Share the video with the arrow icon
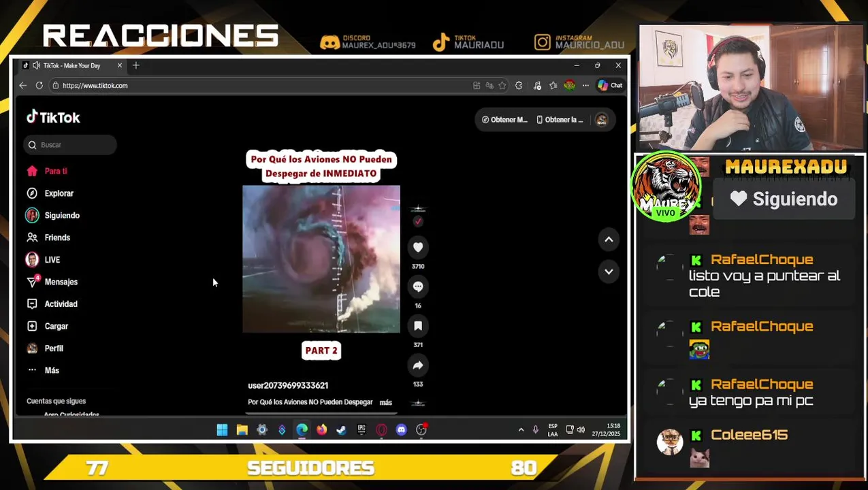The image size is (868, 490). click(x=418, y=365)
